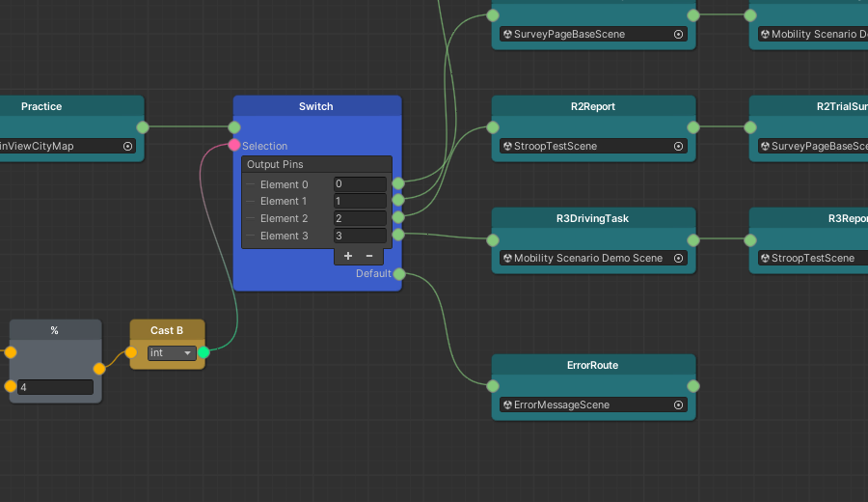
Task: Select the R2TrialSur node header
Action: click(x=809, y=106)
